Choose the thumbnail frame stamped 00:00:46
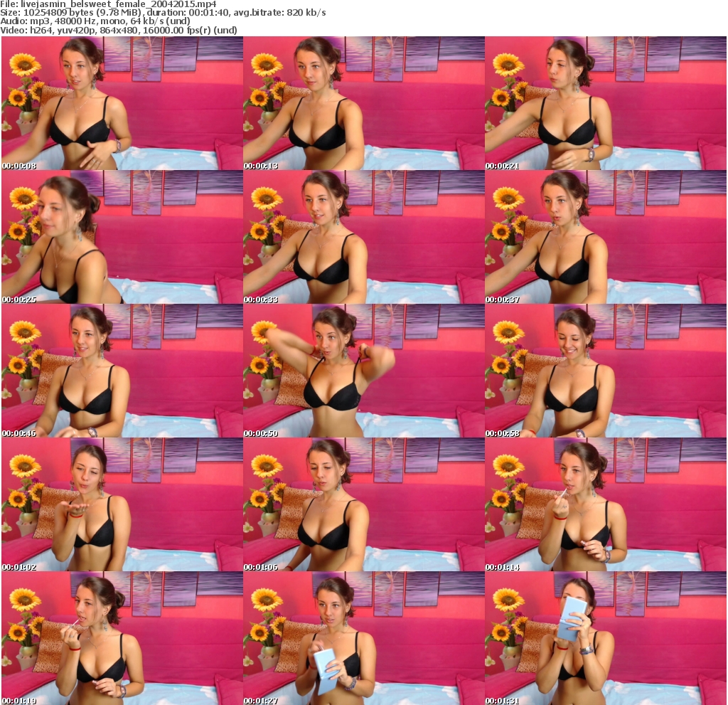This screenshot has height=705, width=728. 122,371
